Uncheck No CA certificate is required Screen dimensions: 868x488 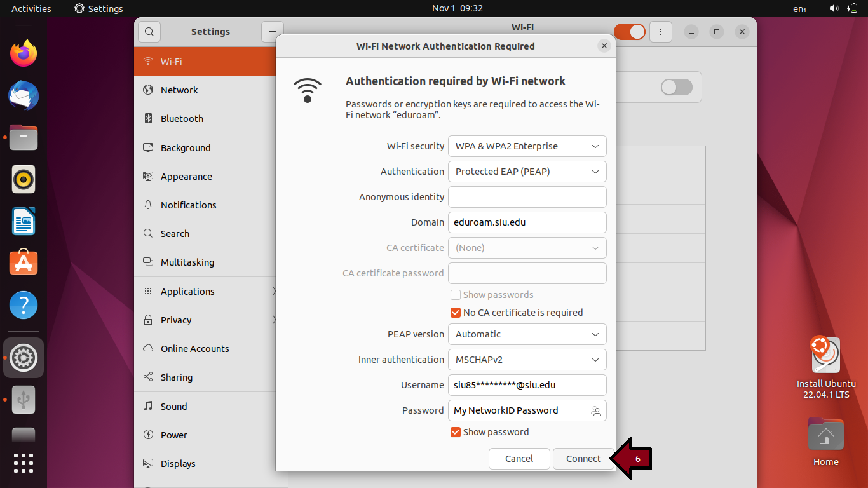[x=455, y=312]
